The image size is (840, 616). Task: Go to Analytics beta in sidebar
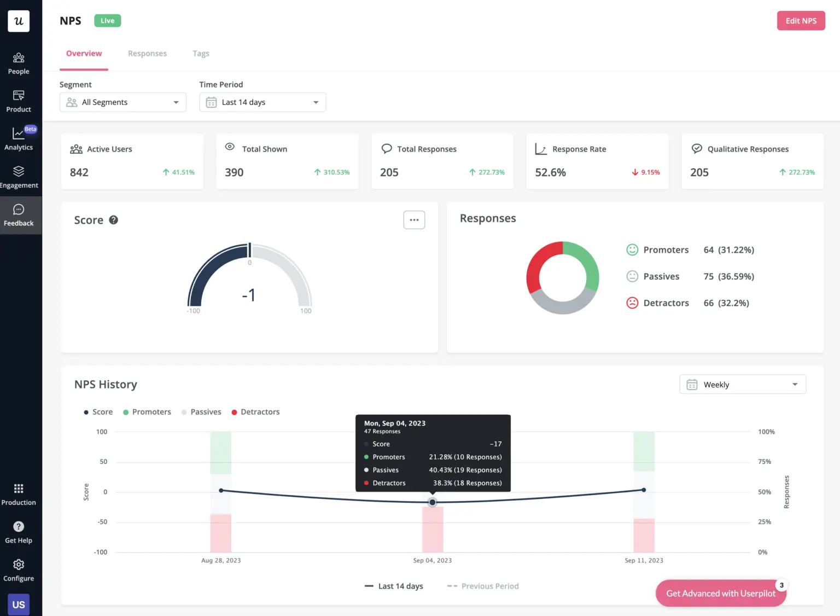(x=19, y=139)
